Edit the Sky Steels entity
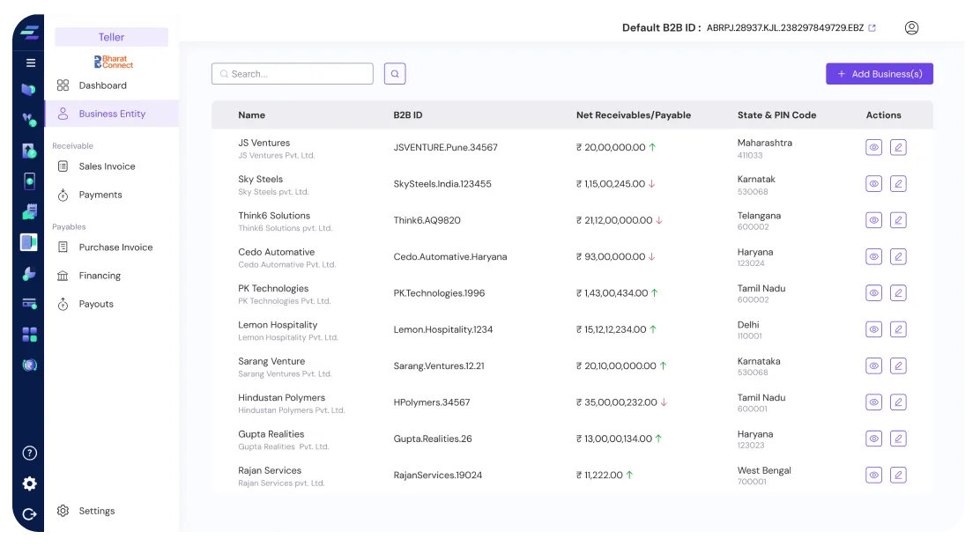 click(898, 184)
